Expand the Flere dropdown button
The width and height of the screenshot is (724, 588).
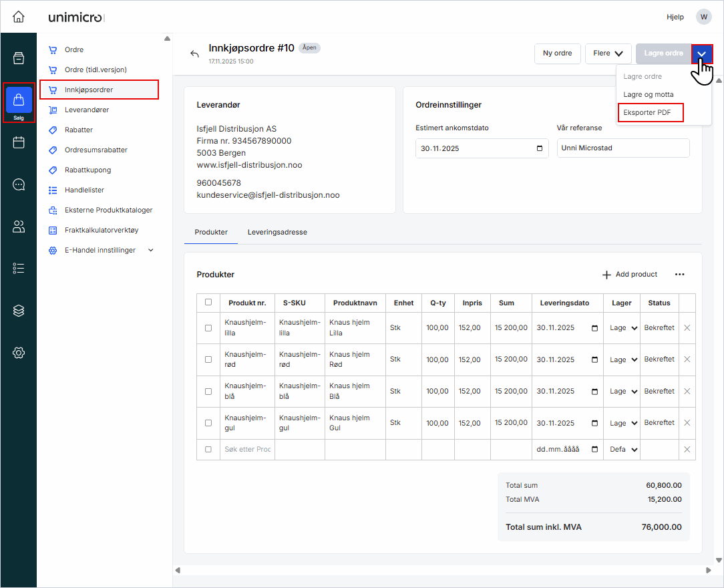coord(608,53)
